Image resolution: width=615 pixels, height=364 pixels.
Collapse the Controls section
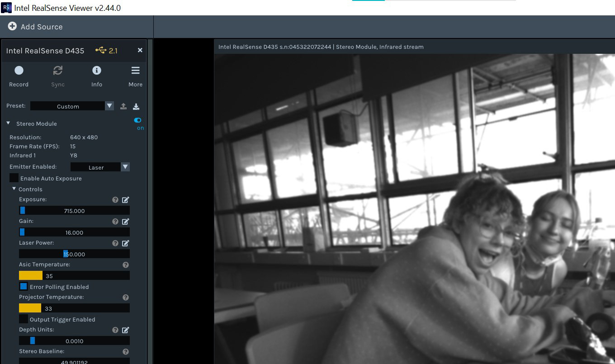pos(14,189)
